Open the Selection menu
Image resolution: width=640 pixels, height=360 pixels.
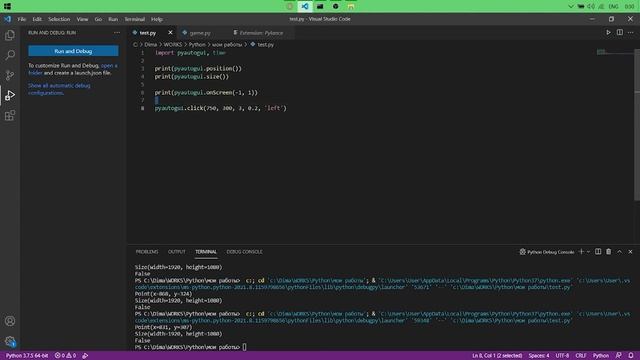click(59, 19)
